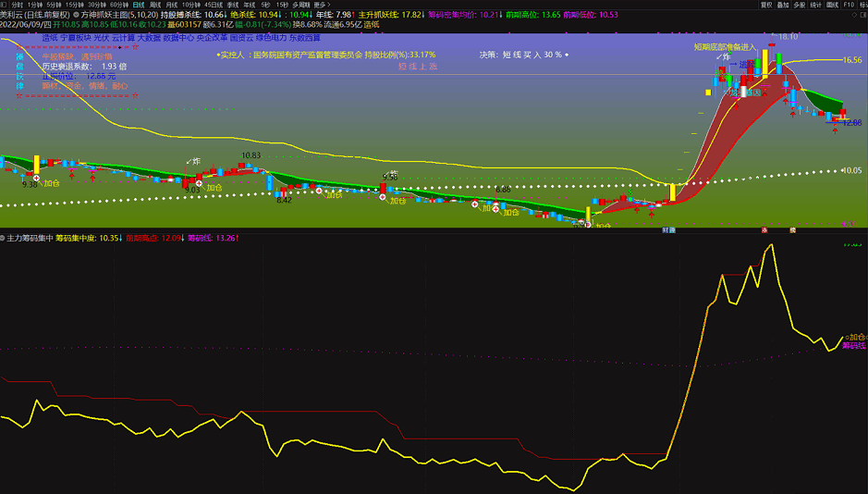Switch to the 日线 daily chart tab
Viewport: 868px width, 494px height.
coord(139,5)
